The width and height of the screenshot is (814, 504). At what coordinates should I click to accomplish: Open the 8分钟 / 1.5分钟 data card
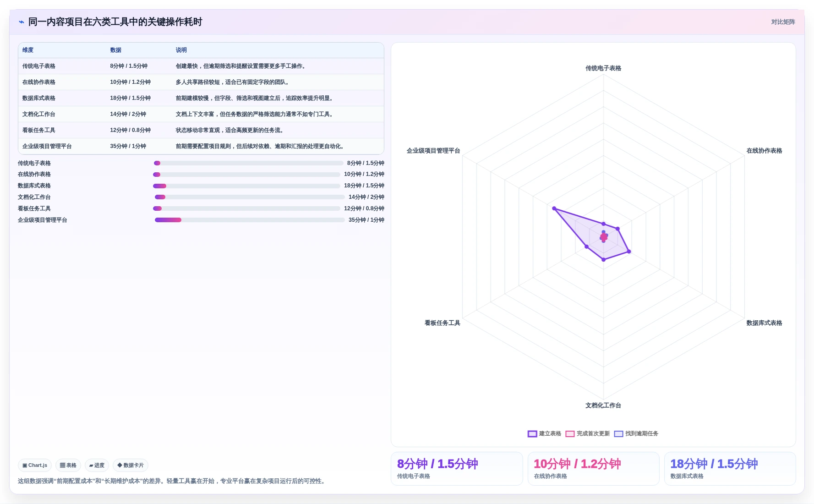[457, 469]
